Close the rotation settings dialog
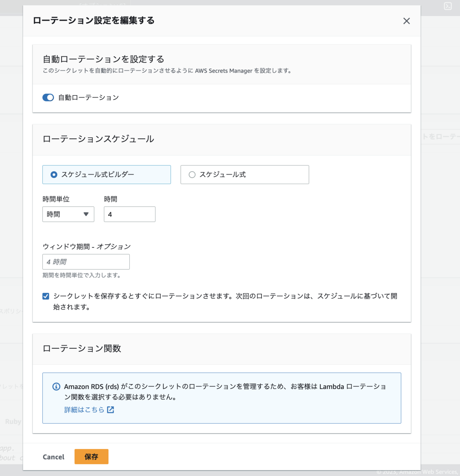 click(x=406, y=21)
